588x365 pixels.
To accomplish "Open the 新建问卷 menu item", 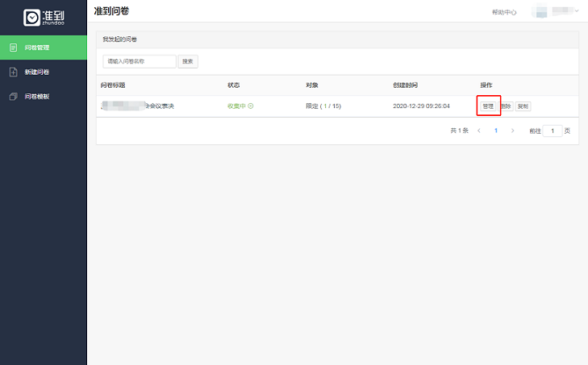I will pos(37,73).
